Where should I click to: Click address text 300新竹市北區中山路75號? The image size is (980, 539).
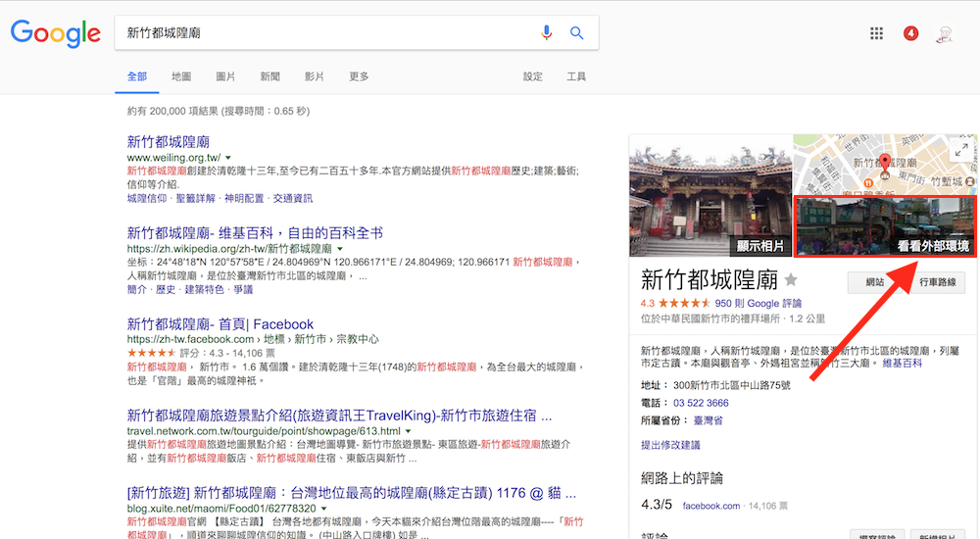(731, 385)
